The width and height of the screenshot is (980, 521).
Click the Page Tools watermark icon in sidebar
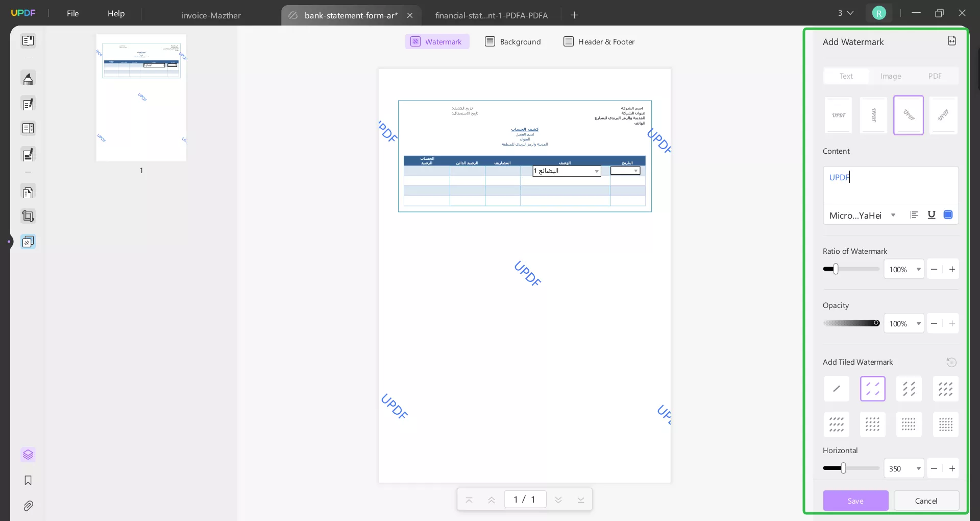(x=28, y=242)
